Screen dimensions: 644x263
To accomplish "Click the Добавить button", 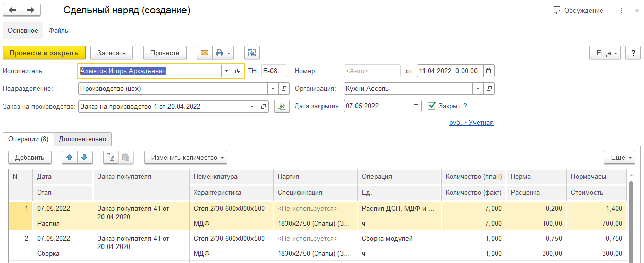I will (29, 157).
